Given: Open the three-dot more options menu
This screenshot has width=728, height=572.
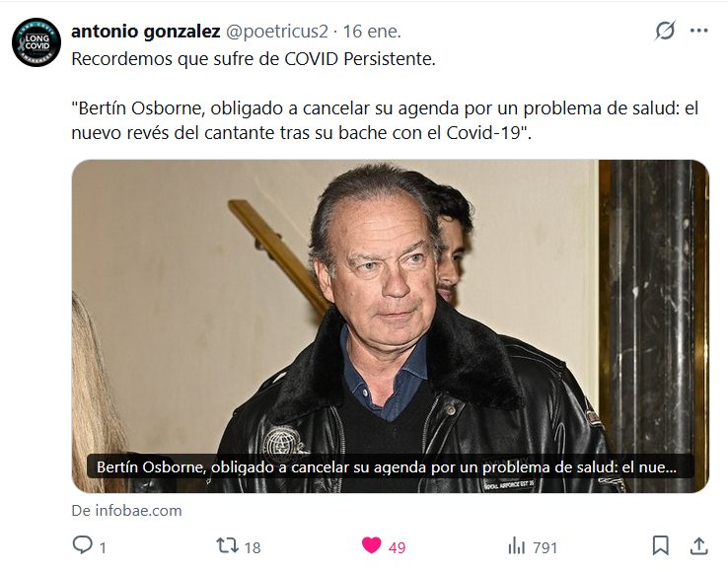Looking at the screenshot, I should point(698,32).
